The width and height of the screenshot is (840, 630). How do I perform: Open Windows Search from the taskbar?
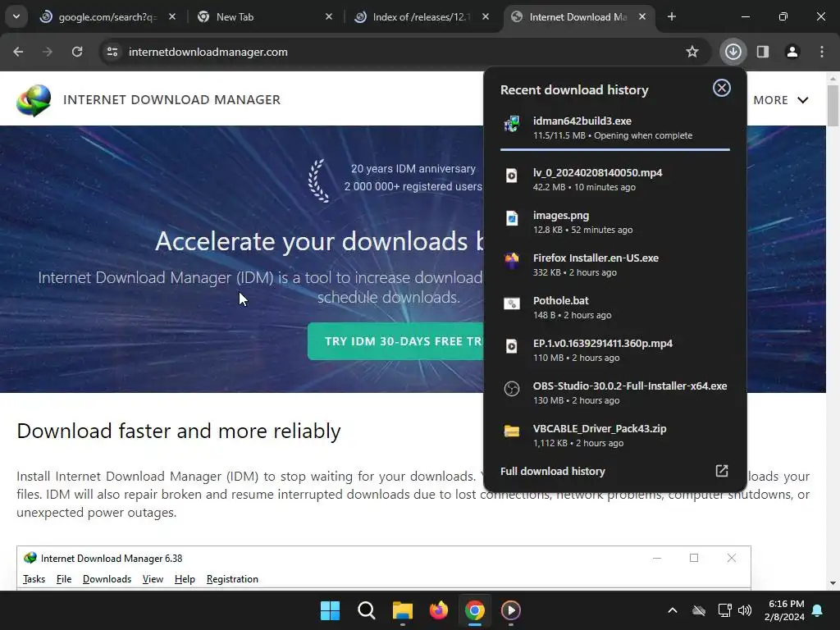(x=367, y=610)
